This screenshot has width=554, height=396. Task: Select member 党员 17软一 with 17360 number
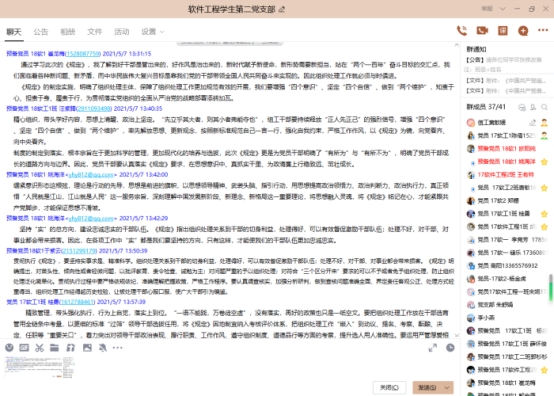[507, 253]
